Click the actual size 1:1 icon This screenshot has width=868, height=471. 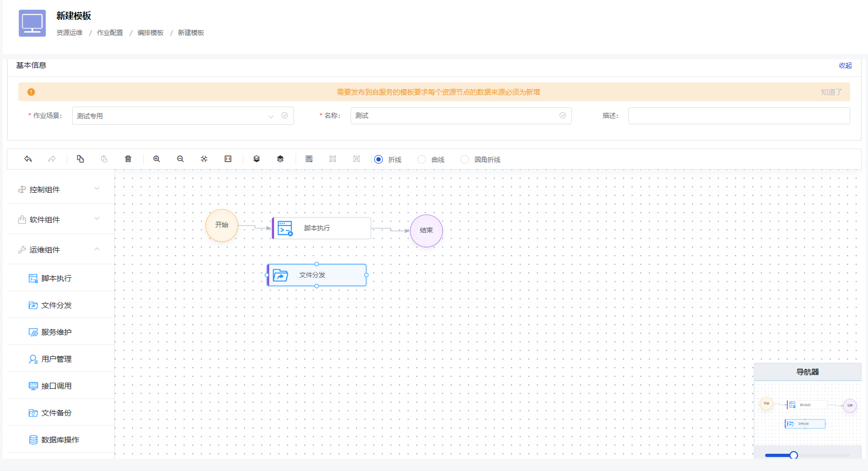(228, 159)
